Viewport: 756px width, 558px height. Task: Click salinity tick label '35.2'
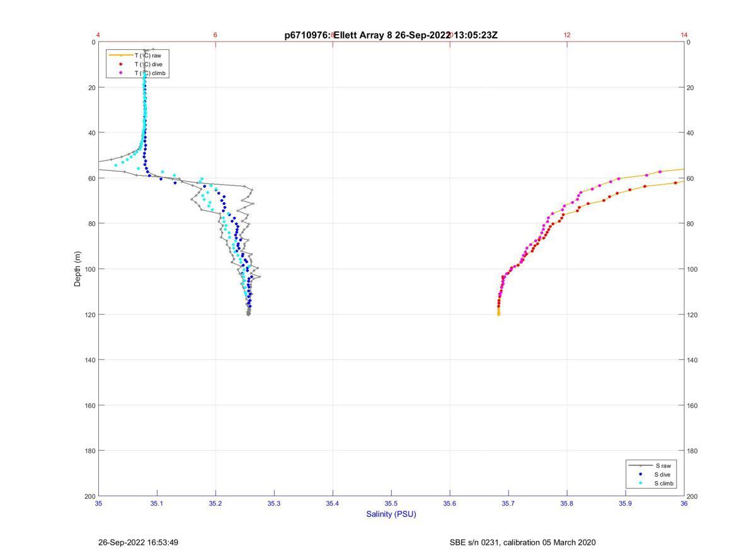[x=215, y=503]
